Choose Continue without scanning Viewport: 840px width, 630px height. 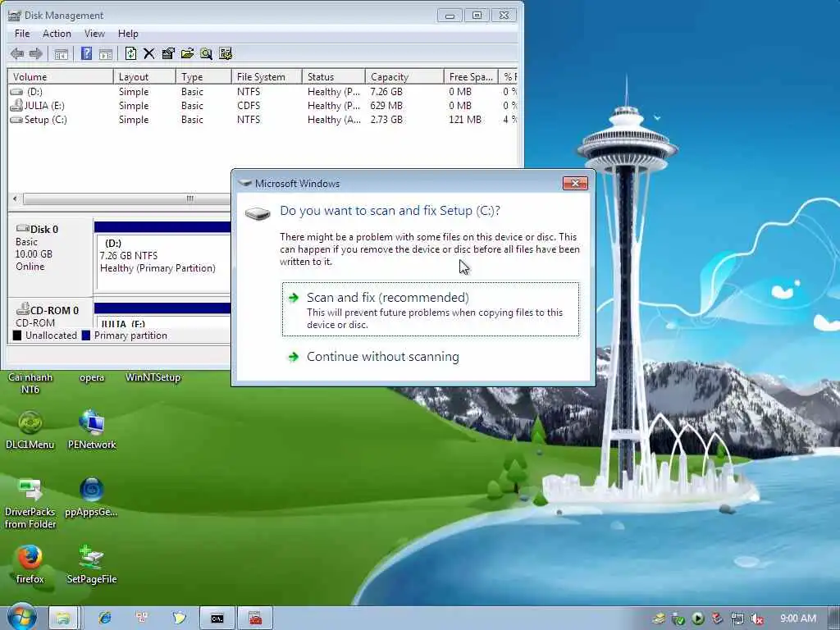point(382,357)
